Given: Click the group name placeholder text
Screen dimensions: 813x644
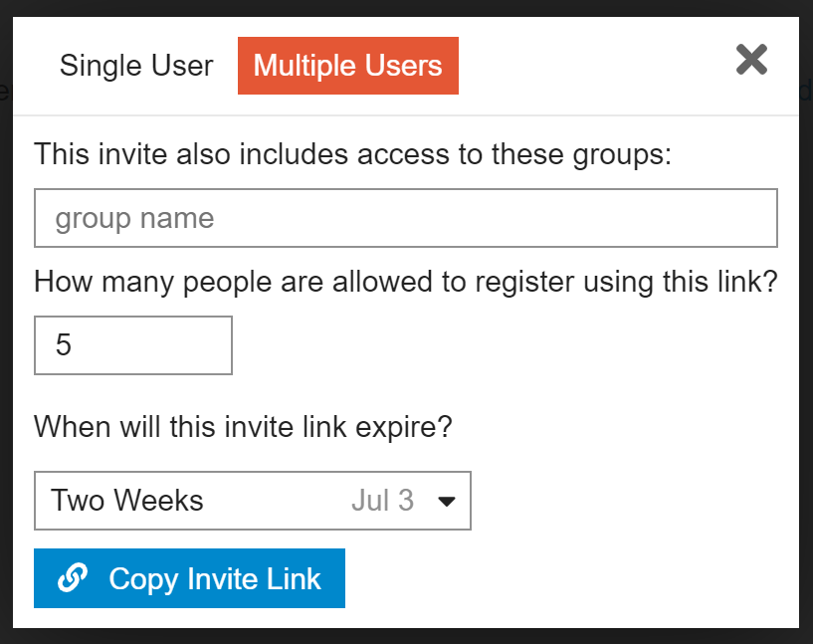Looking at the screenshot, I should pyautogui.click(x=134, y=218).
